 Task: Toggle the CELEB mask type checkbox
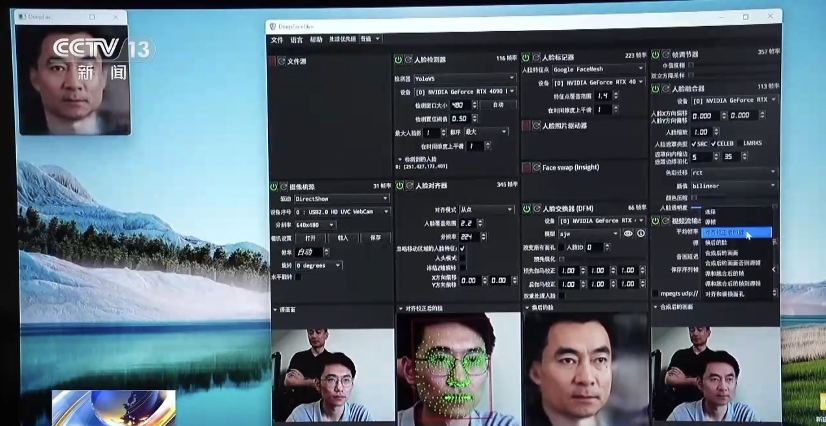click(x=712, y=143)
